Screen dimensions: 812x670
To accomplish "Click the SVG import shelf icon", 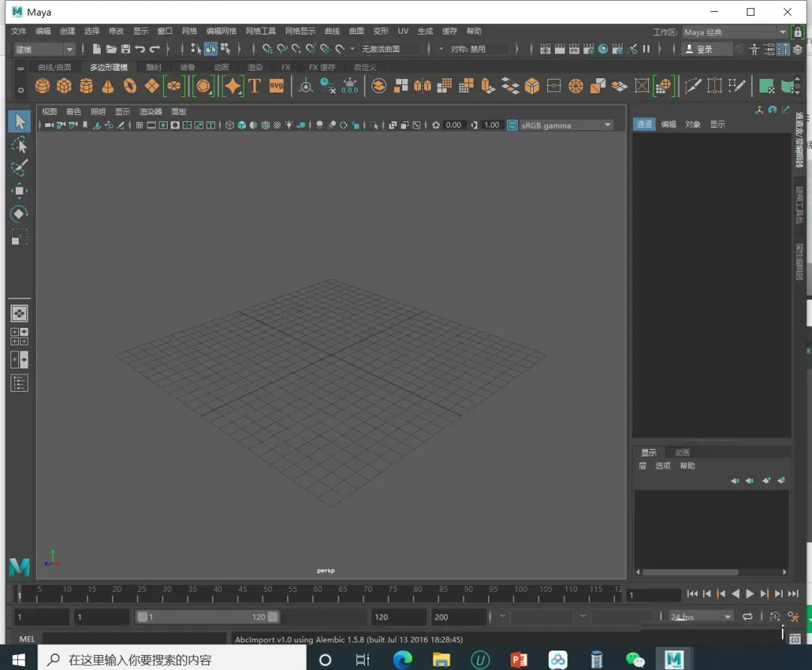I will 277,86.
